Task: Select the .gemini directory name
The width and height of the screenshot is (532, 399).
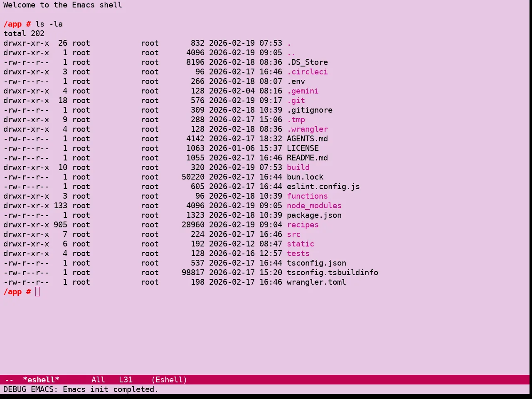Action: click(303, 91)
